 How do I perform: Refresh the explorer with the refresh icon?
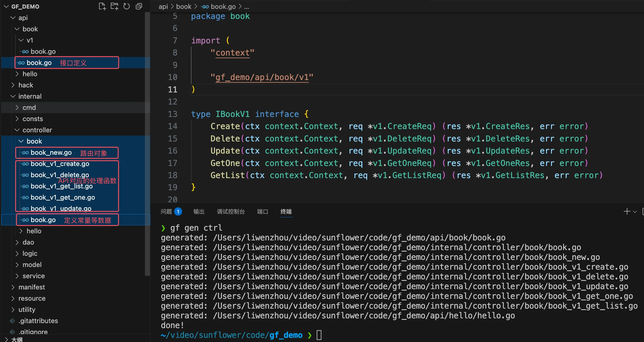[x=127, y=6]
